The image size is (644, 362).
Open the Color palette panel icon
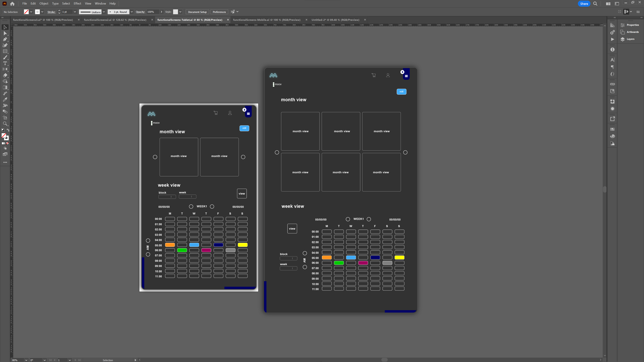point(612,136)
